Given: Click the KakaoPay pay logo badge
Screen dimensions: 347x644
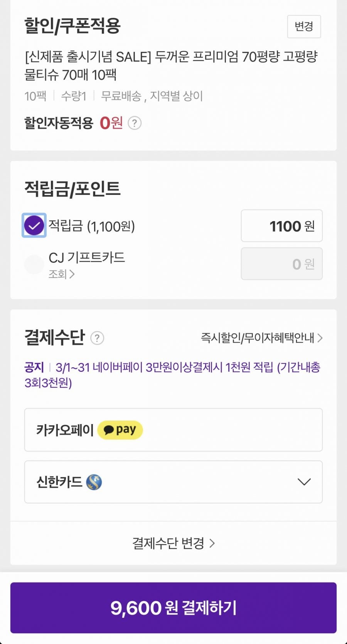Looking at the screenshot, I should point(120,430).
